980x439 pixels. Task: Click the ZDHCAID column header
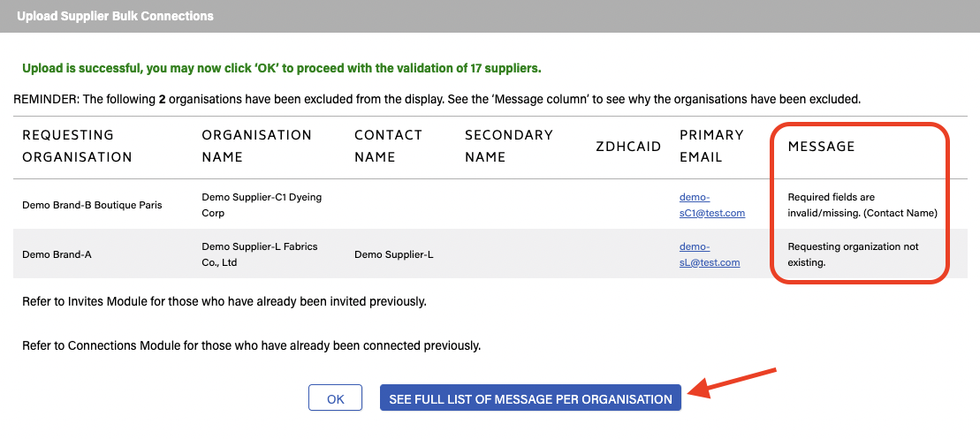(x=628, y=147)
